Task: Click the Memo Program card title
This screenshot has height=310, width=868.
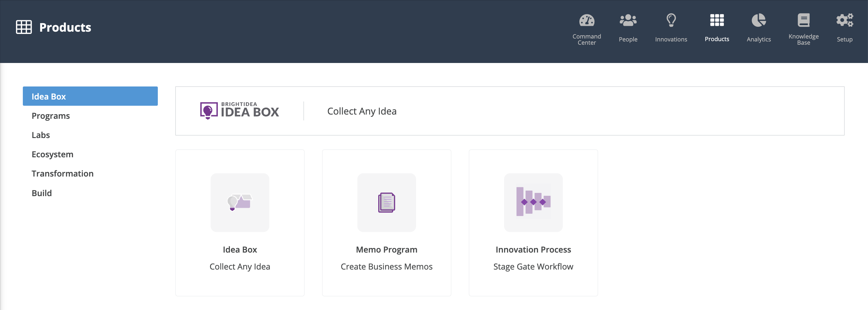Action: (x=386, y=249)
